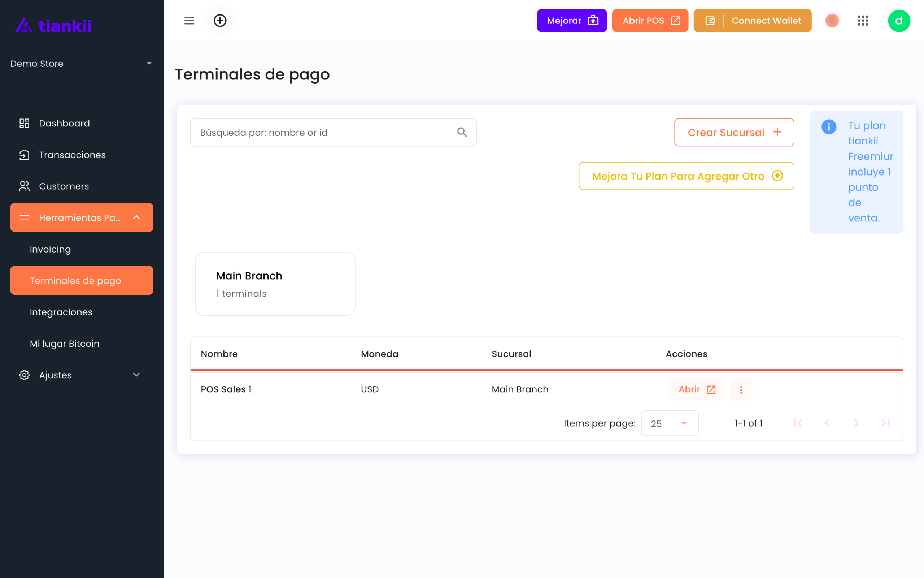Click the '1-1 of 1' pagination text
Screen dimensions: 924x578
coord(748,423)
